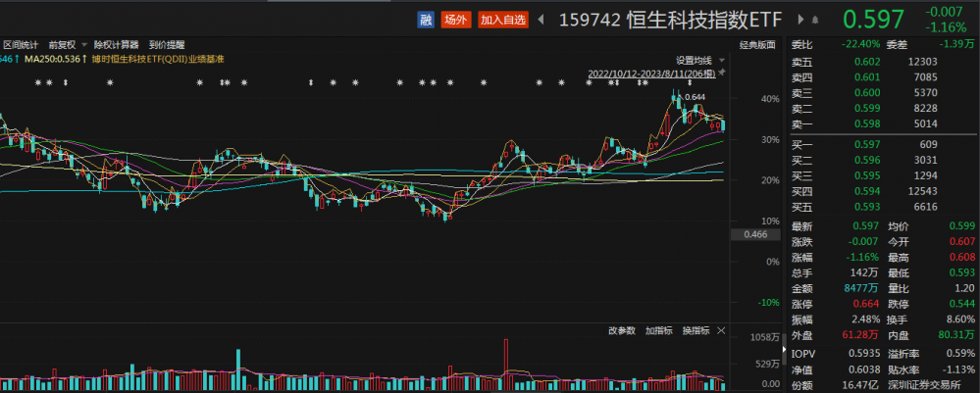980x393 pixels.
Task: Open the 经典版面 layout selector
Action: [756, 45]
